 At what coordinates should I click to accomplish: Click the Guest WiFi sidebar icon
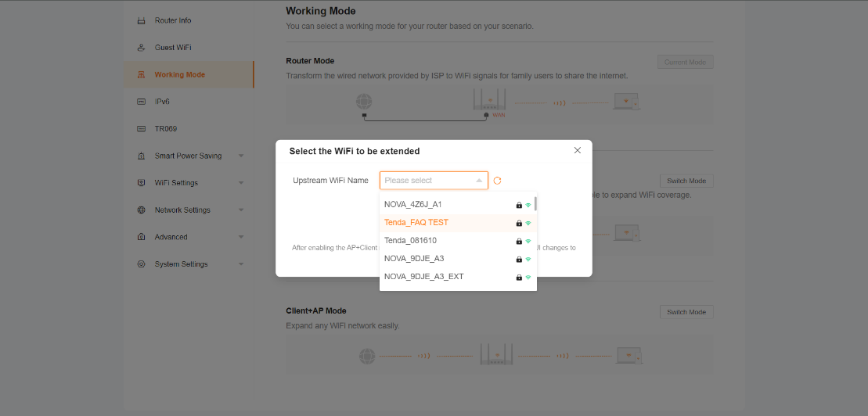[x=142, y=48]
